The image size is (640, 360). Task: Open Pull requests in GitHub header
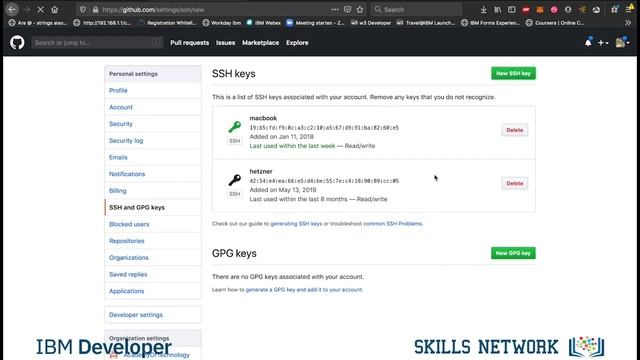pos(189,42)
